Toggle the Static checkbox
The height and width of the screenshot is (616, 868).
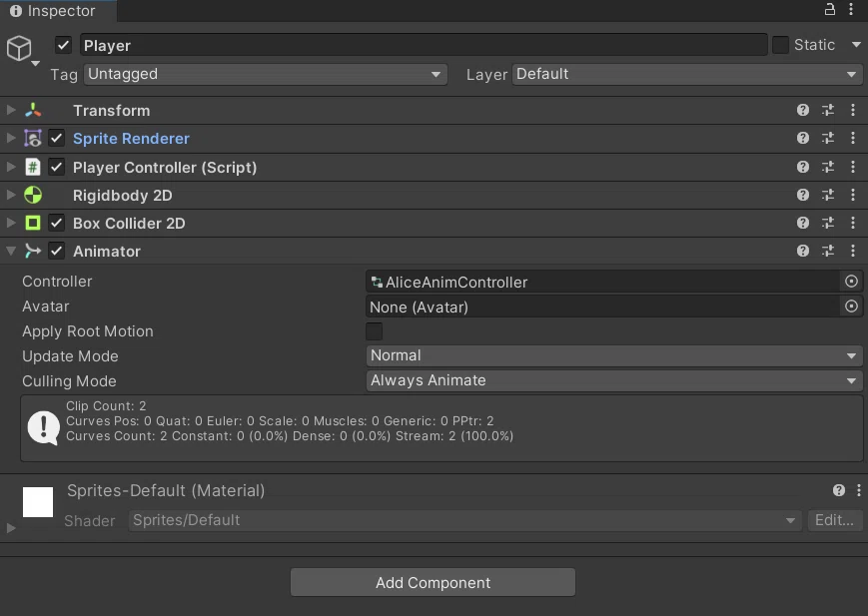(780, 45)
